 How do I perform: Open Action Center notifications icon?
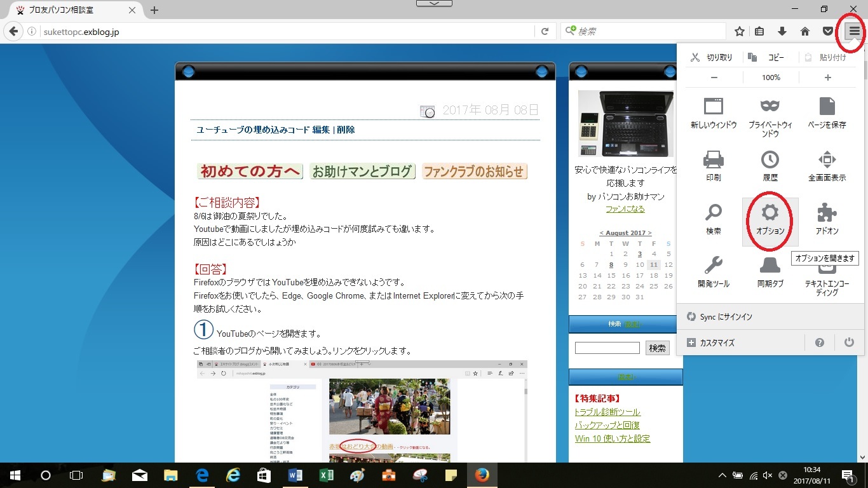tap(848, 475)
